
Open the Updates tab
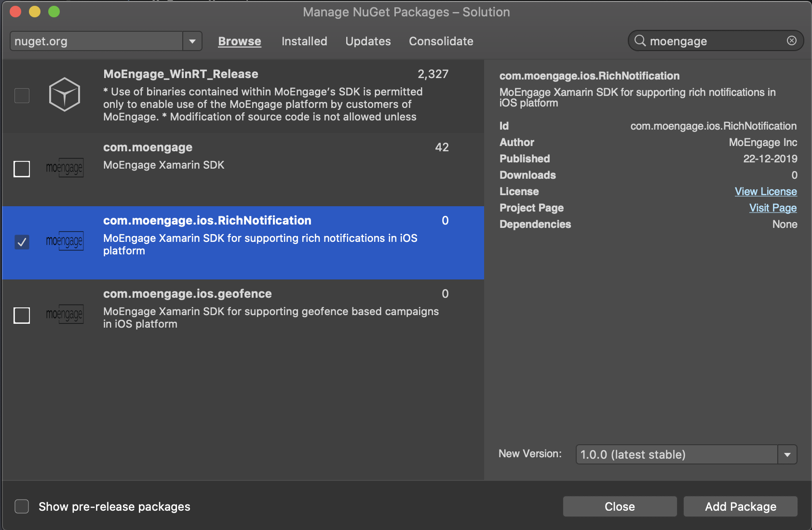pyautogui.click(x=368, y=41)
